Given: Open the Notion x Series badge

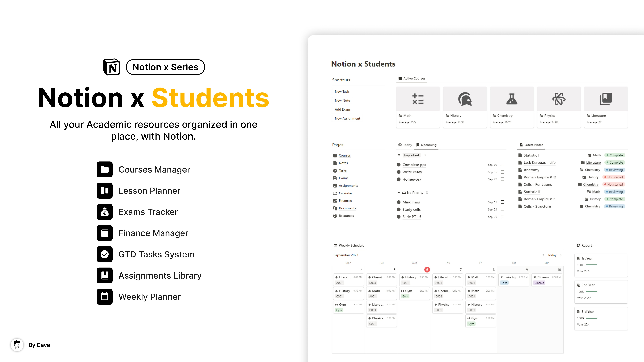Looking at the screenshot, I should point(165,67).
